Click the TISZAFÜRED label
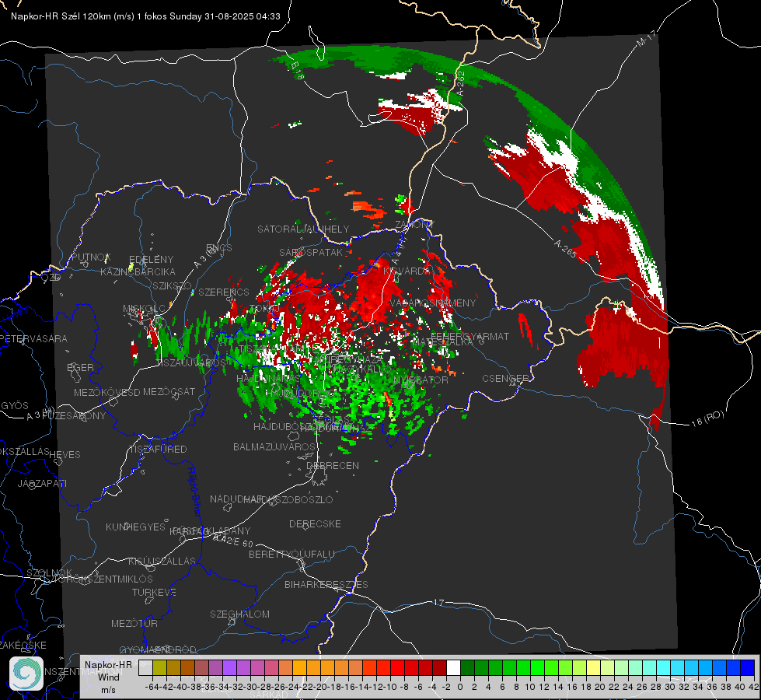The height and width of the screenshot is (700, 761). pos(158,450)
